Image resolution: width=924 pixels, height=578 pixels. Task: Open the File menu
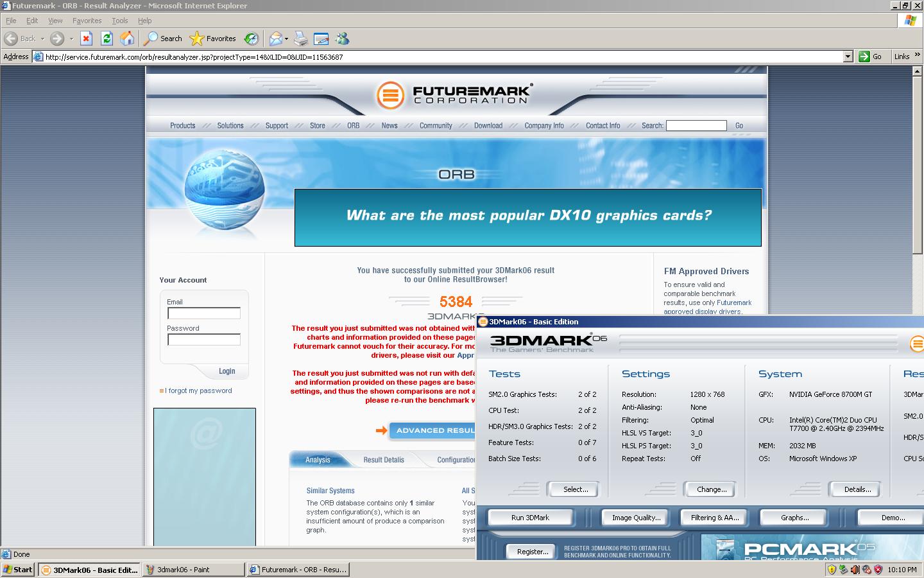coord(11,21)
